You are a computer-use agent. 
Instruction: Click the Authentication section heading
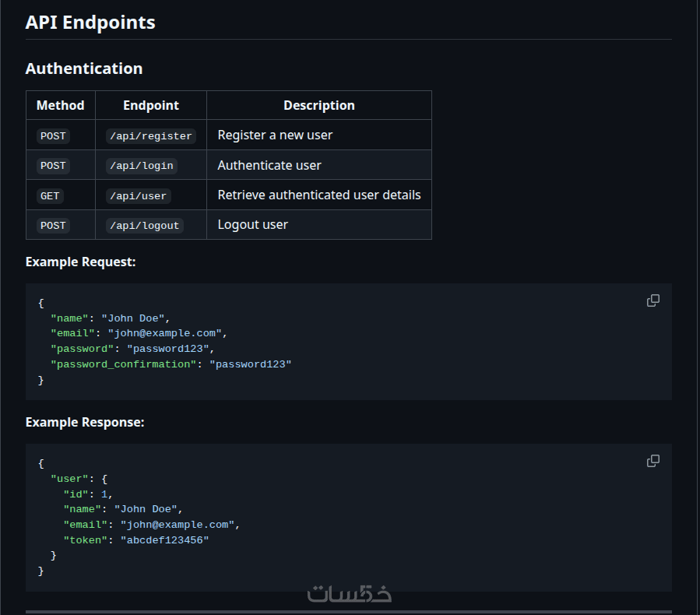pos(84,69)
